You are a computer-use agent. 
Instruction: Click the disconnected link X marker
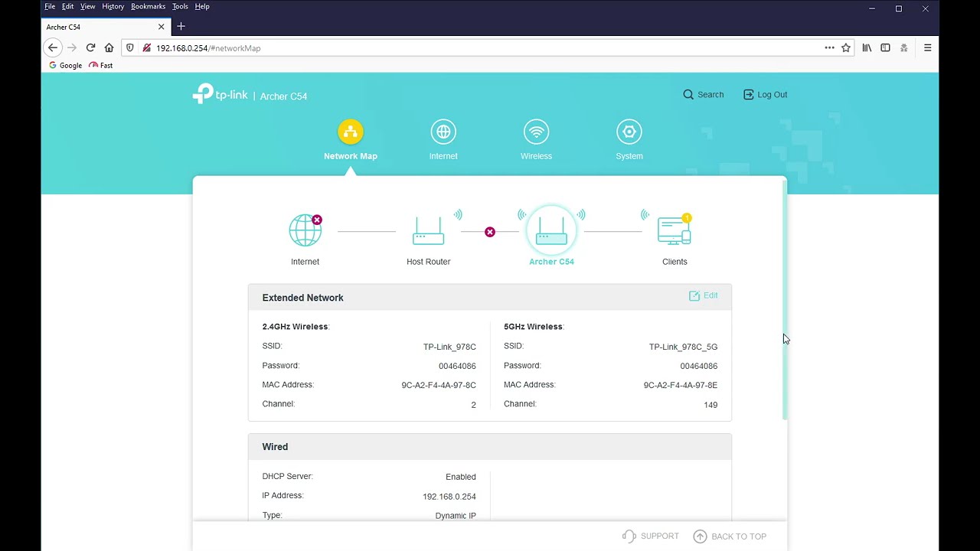(490, 232)
